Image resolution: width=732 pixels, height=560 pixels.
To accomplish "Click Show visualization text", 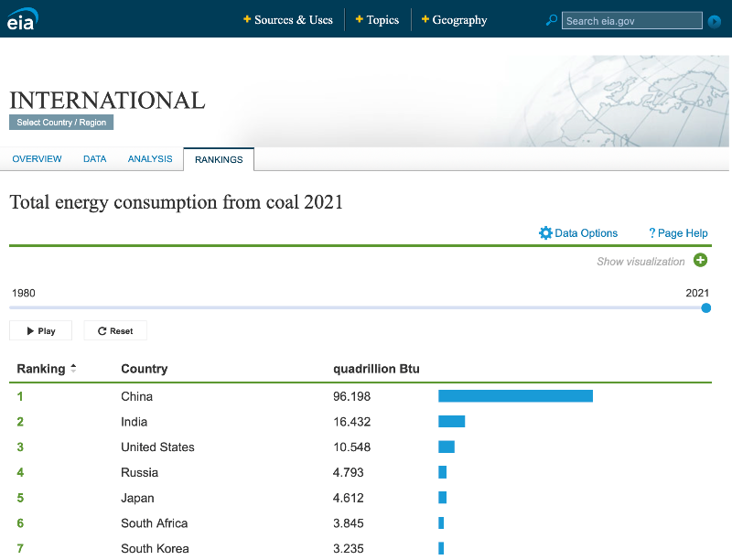I will (x=640, y=262).
